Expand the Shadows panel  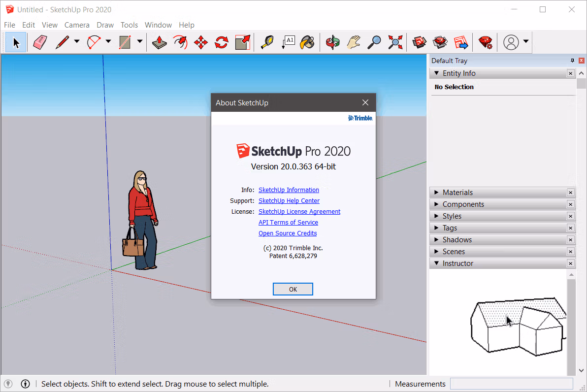[x=436, y=240]
